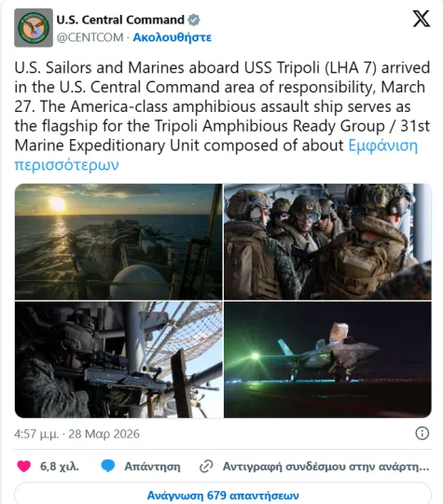
Task: Click the CENTCOM profile avatar
Action: [34, 28]
